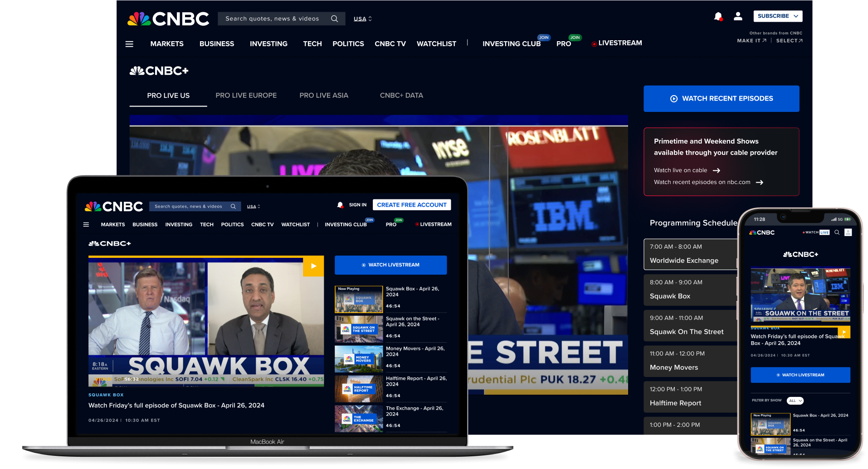868x469 pixels.
Task: Open the CNBC+ DATA tab
Action: point(401,95)
